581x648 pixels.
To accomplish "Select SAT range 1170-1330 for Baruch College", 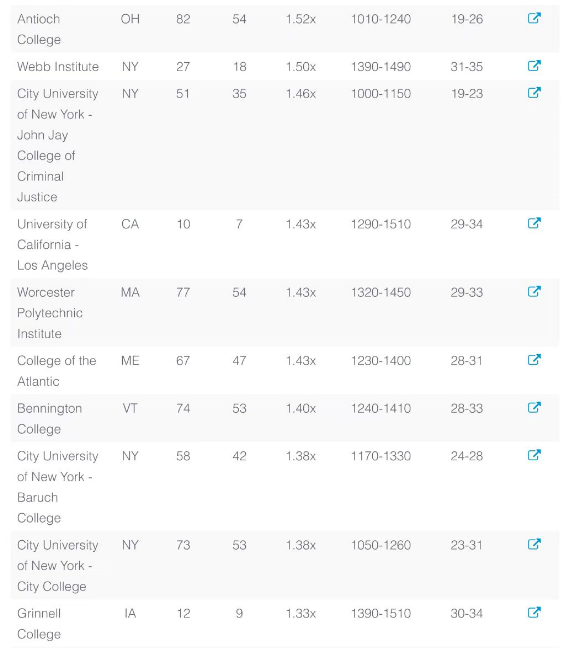I will point(381,456).
